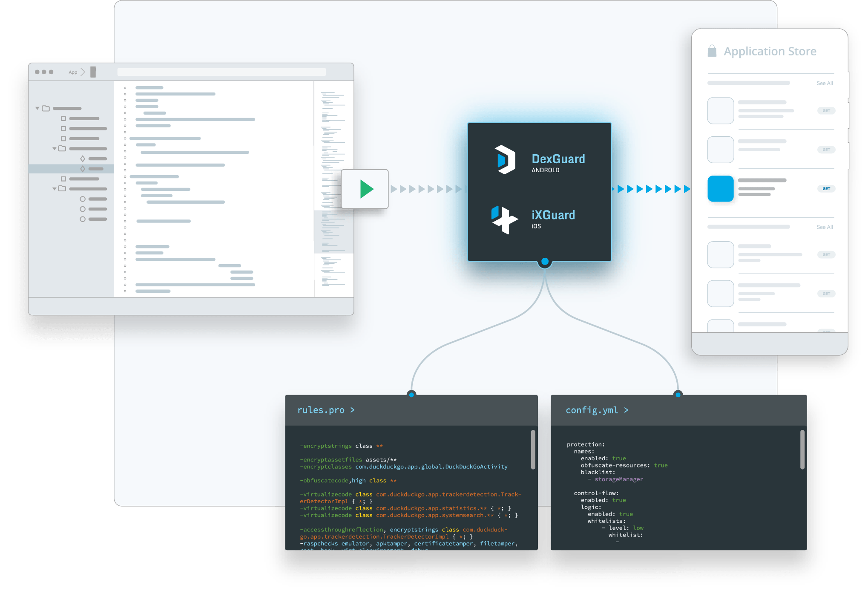
Task: Click the Application Store heading
Action: [770, 52]
